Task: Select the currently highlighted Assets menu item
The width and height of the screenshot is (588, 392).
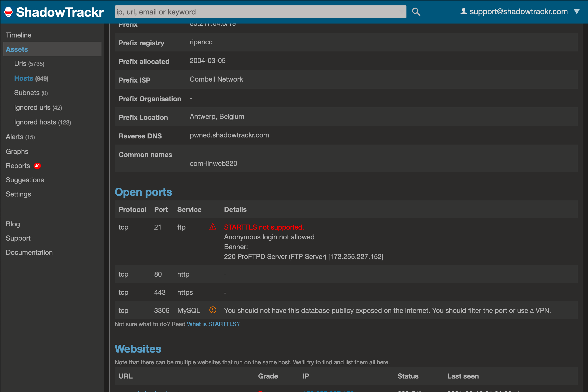Action: (17, 49)
